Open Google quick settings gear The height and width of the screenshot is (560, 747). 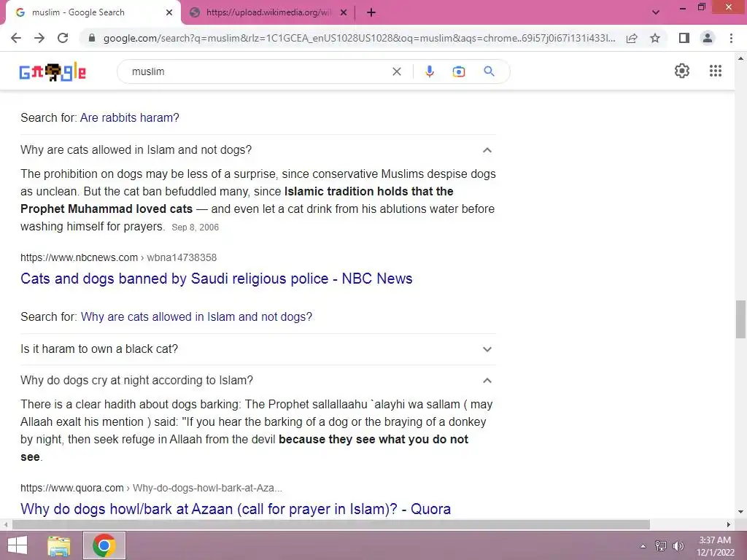click(x=682, y=71)
